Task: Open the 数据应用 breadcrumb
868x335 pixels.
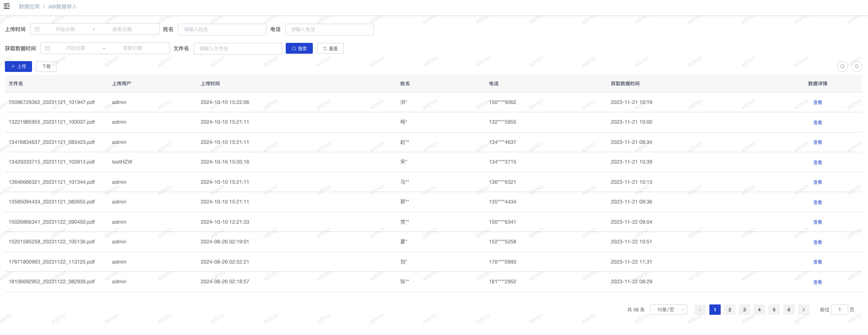Action: coord(29,6)
